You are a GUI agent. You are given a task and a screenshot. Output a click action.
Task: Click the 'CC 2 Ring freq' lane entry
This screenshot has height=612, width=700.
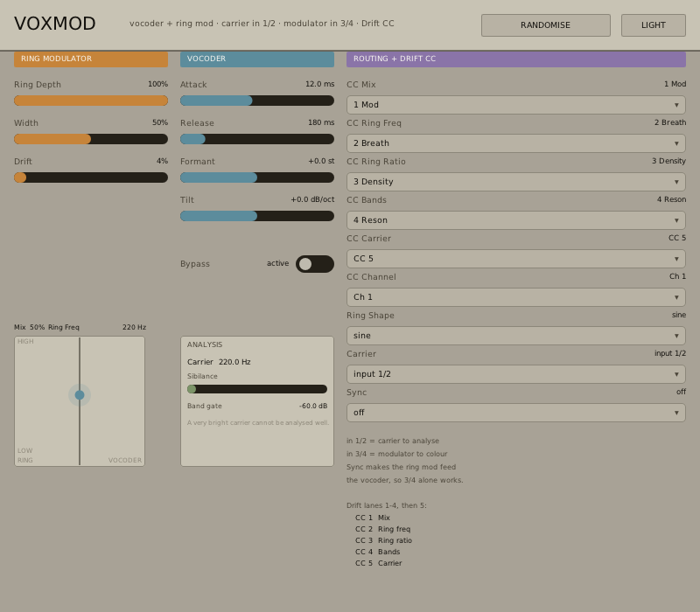point(382,529)
